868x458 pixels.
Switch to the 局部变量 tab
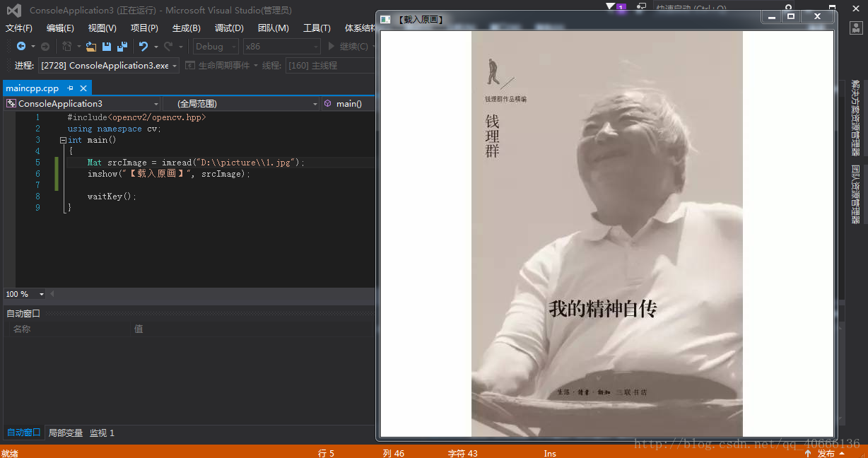(66, 433)
